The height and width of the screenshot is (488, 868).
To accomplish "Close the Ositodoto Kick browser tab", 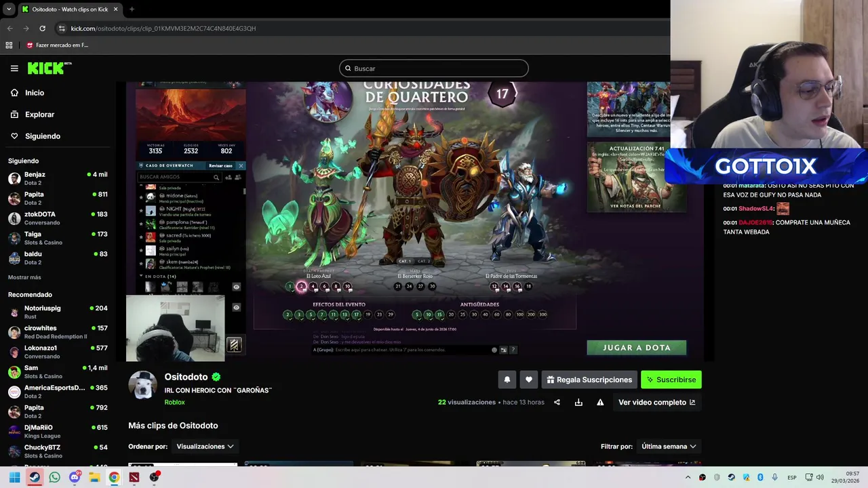I will 116,9.
